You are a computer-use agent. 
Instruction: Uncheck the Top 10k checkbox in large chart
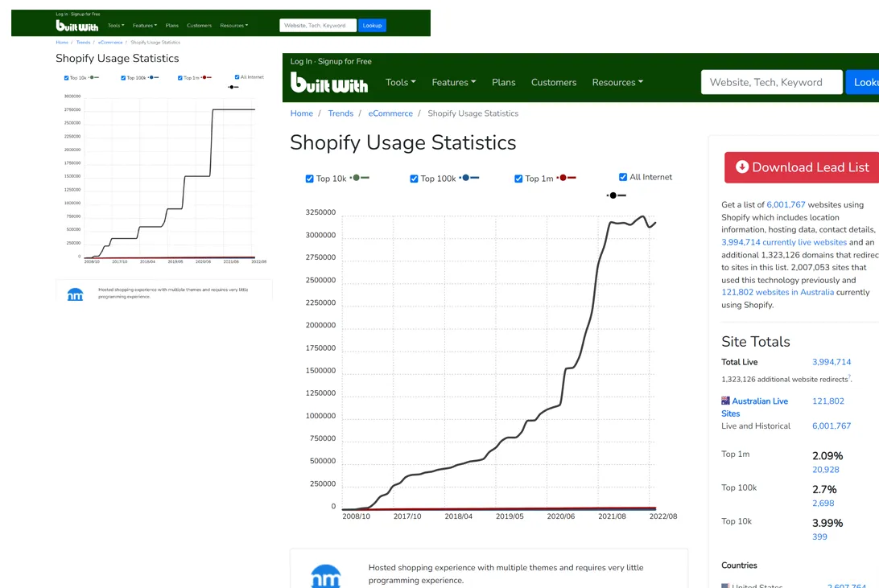coord(310,179)
